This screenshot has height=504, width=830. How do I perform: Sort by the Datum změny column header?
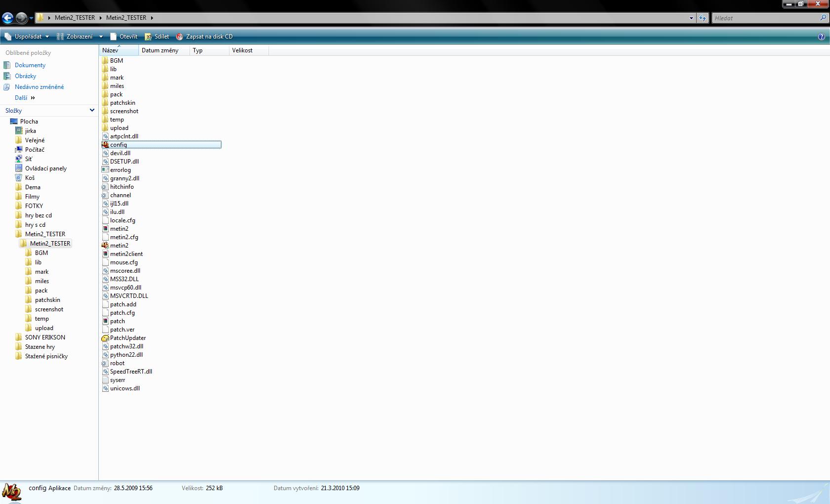(164, 50)
